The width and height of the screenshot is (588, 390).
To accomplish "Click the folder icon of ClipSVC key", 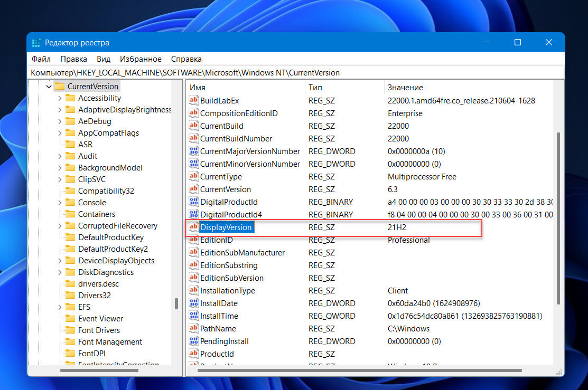I will [70, 179].
